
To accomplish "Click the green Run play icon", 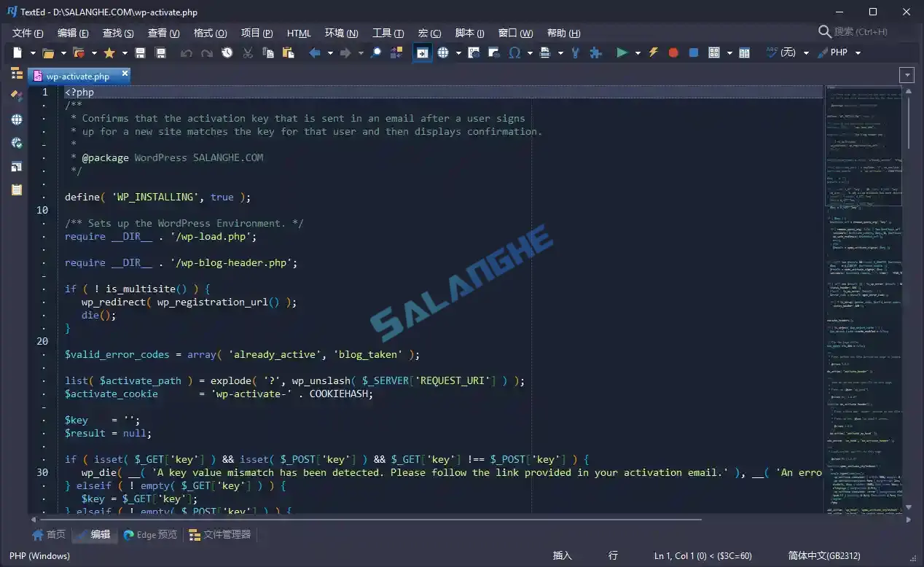I will (x=622, y=52).
